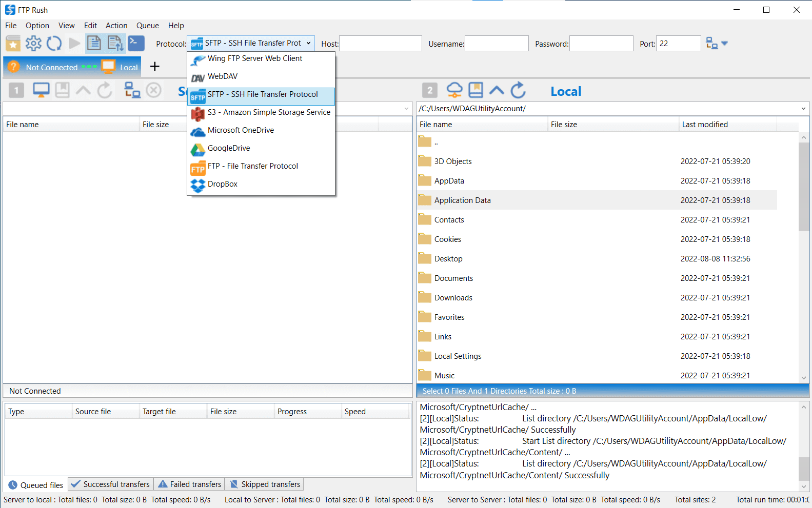Select the Not Connected Local session tab
Screen dimensions: 812x508
(x=72, y=67)
